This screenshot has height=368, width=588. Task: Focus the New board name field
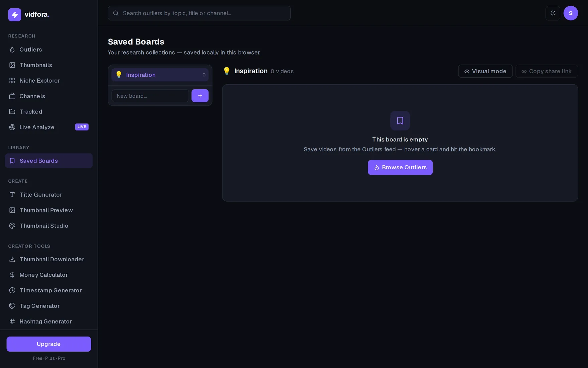point(150,96)
